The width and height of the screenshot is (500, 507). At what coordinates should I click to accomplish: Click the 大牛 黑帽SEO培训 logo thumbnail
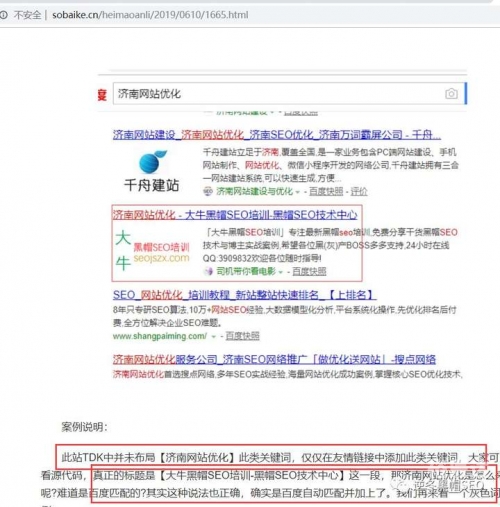pyautogui.click(x=152, y=251)
